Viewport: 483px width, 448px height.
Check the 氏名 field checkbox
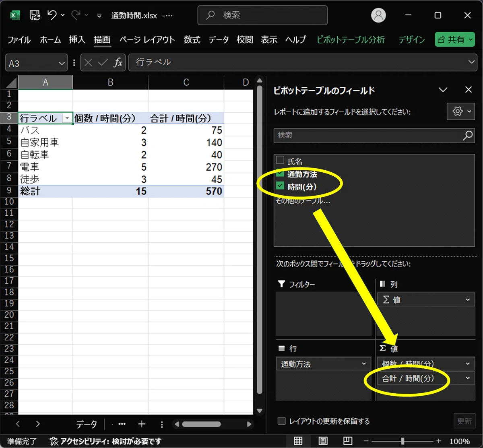pos(281,160)
